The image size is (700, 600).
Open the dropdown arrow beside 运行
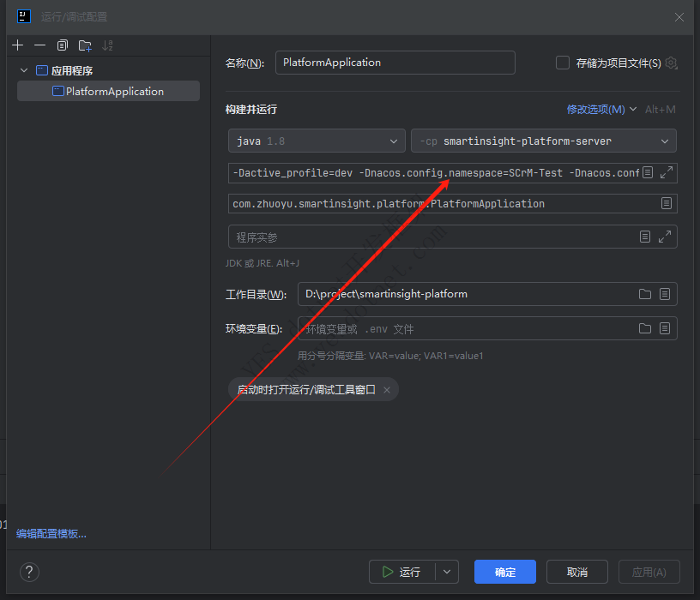tap(447, 572)
